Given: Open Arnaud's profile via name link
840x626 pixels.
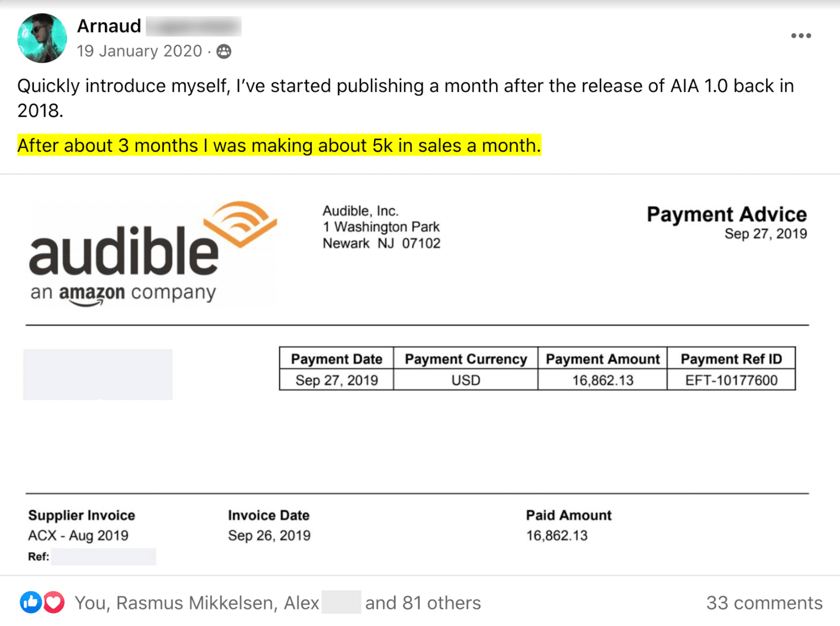Looking at the screenshot, I should 109,26.
